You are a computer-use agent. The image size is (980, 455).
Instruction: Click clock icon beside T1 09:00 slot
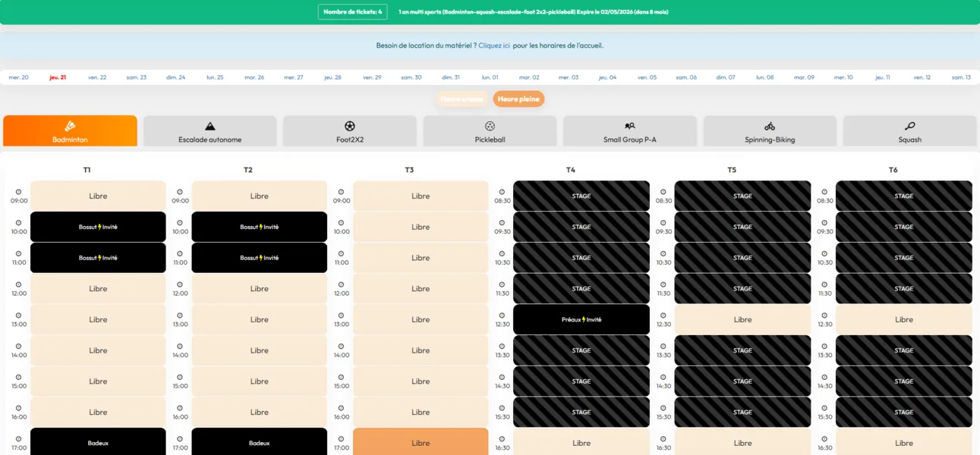pyautogui.click(x=19, y=192)
